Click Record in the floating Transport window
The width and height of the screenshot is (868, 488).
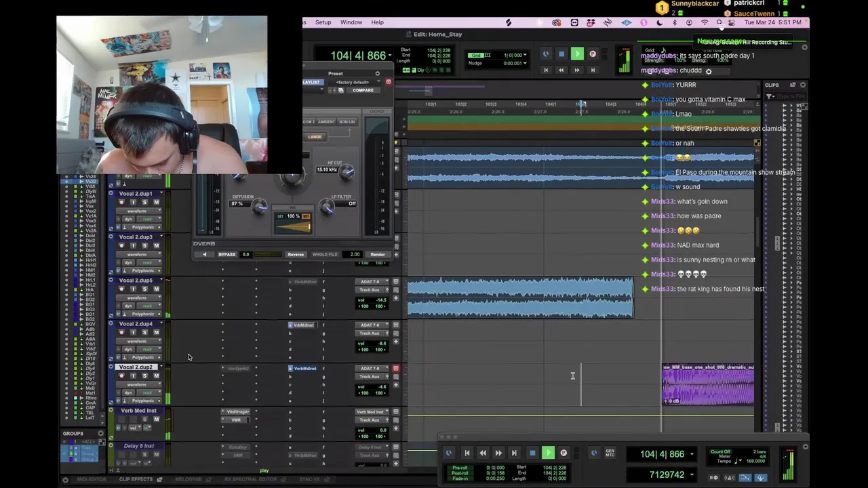point(564,453)
